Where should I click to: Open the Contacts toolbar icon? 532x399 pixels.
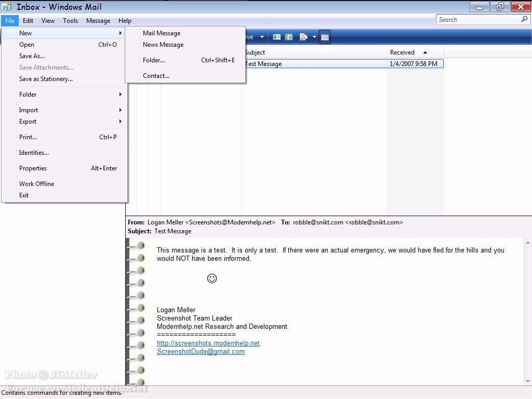pyautogui.click(x=277, y=37)
